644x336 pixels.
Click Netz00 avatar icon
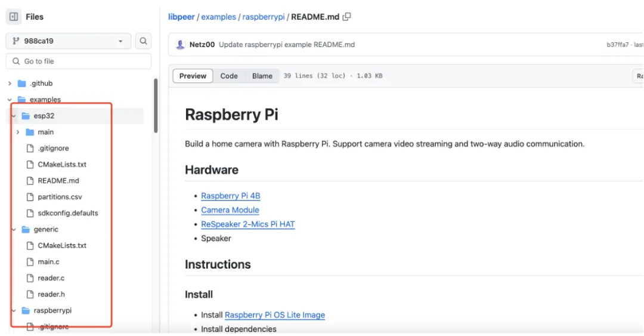click(180, 44)
